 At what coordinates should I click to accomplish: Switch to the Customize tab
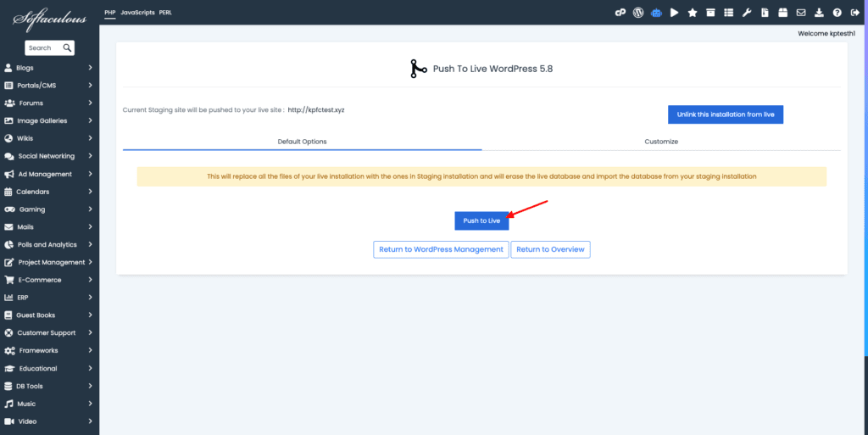pos(661,142)
